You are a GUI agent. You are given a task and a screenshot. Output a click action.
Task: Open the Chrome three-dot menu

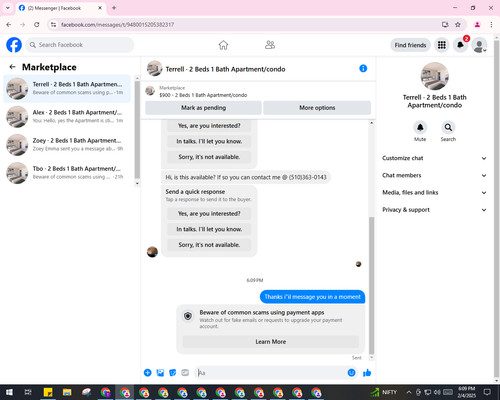[491, 25]
